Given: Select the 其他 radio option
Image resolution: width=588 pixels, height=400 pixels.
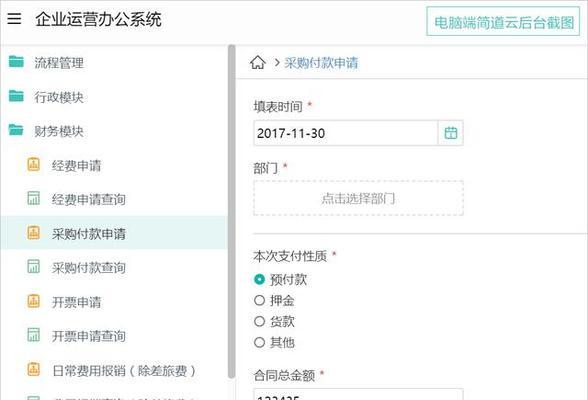Looking at the screenshot, I should point(259,342).
